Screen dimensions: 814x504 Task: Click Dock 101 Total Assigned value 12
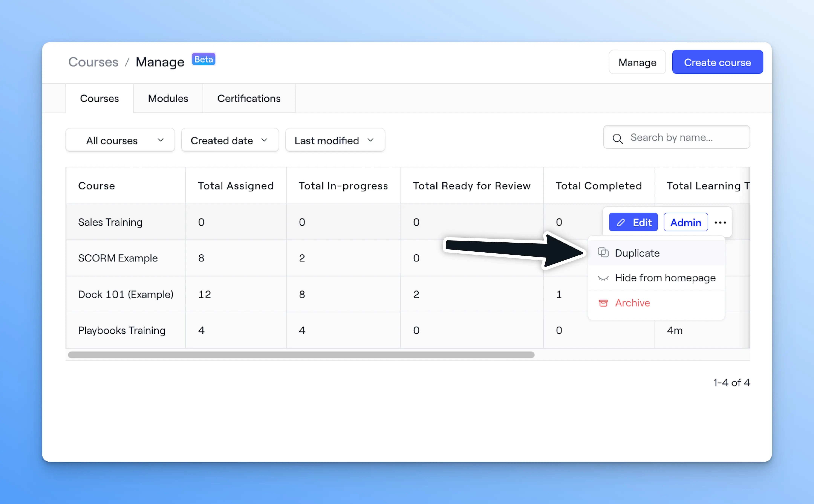[x=204, y=294]
